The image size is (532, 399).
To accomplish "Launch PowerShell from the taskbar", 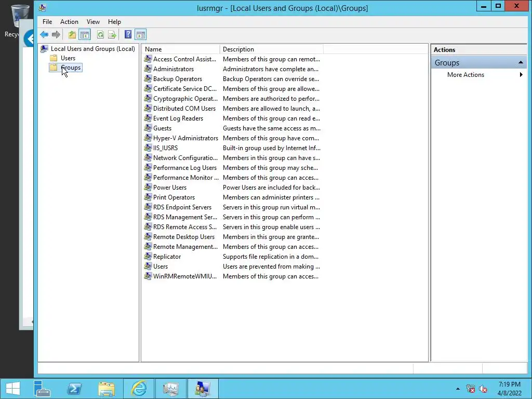I will pos(74,389).
